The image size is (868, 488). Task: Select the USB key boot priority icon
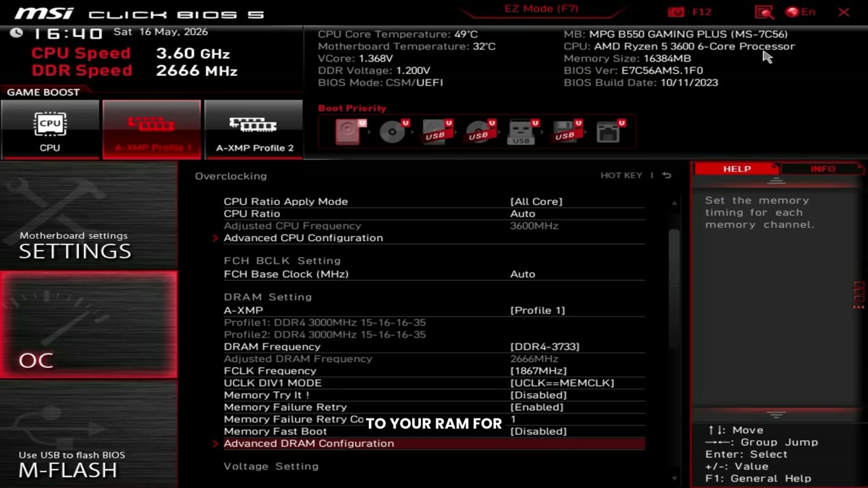(522, 132)
